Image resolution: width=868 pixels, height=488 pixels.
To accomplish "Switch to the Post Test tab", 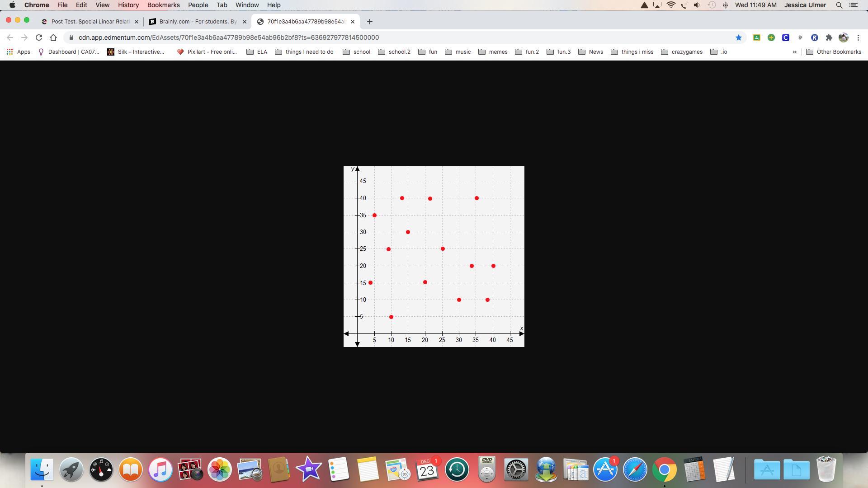I will pos(90,22).
